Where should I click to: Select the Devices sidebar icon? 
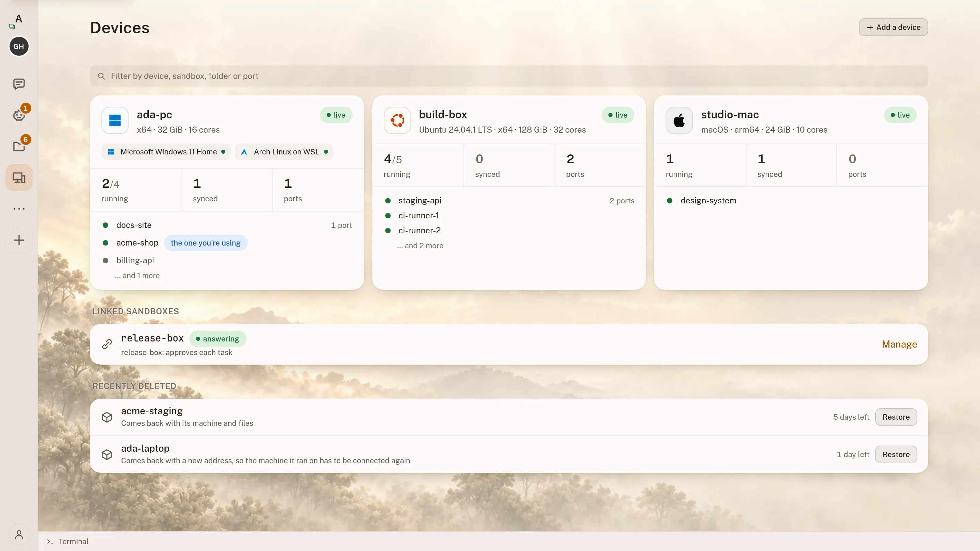pyautogui.click(x=19, y=178)
